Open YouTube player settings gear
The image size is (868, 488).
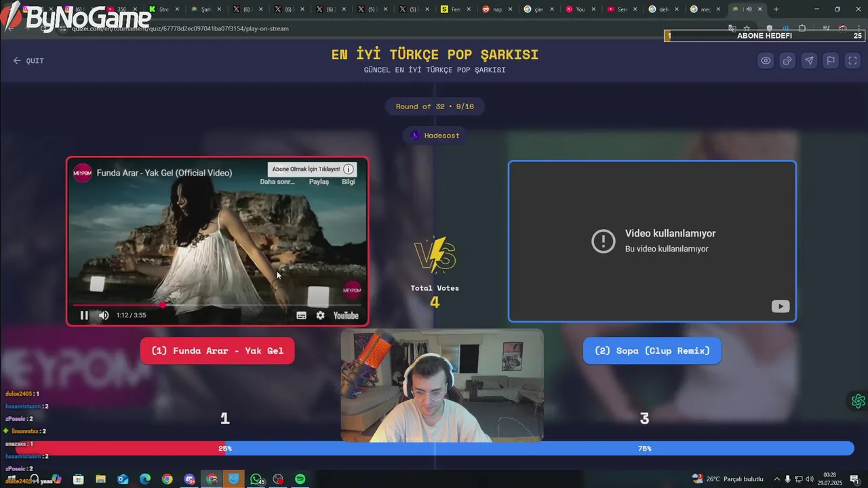[x=320, y=315]
